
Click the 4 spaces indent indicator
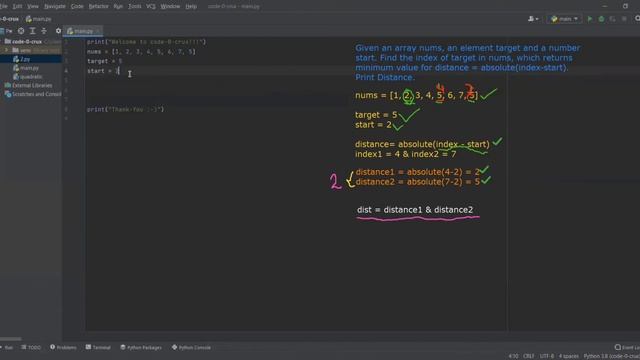coord(569,356)
